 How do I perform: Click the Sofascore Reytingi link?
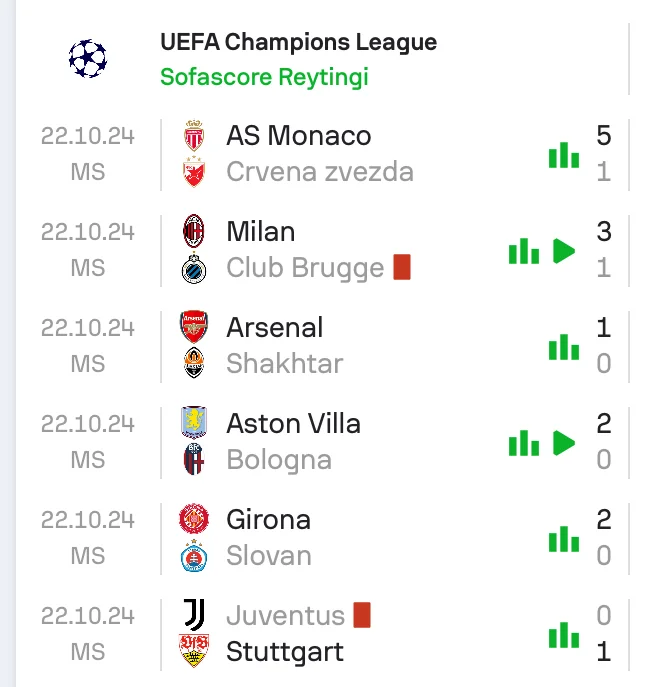[264, 77]
